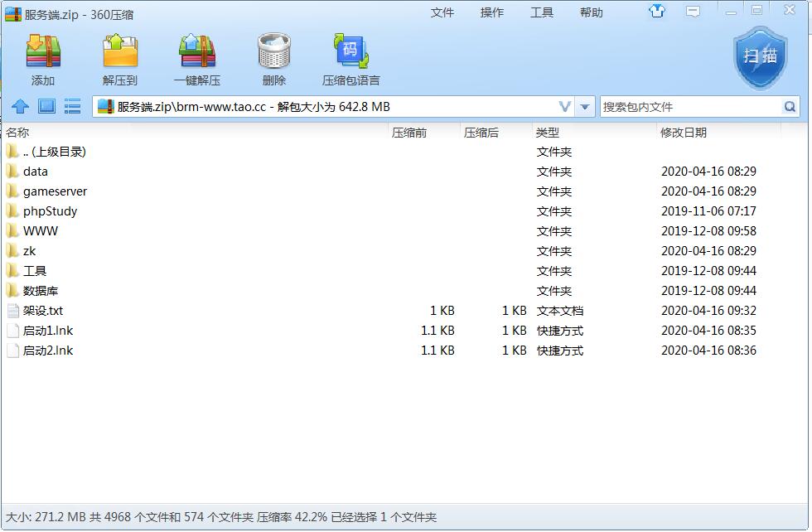Click the 一键解压 one-click extract icon
Screen dimensions: 812x532
point(197,52)
